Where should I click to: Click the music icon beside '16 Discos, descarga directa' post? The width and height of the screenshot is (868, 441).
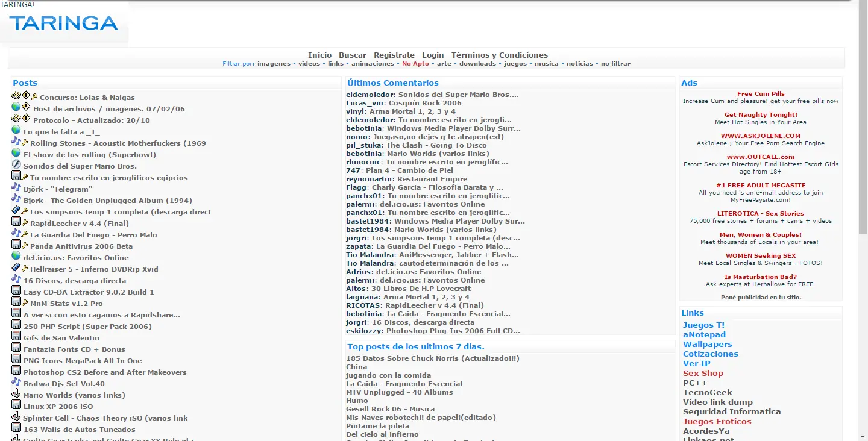pyautogui.click(x=16, y=279)
